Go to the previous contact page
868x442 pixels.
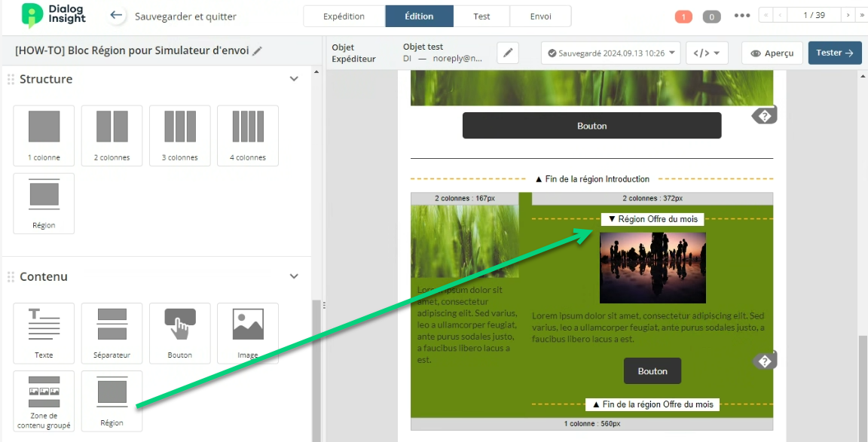(780, 16)
